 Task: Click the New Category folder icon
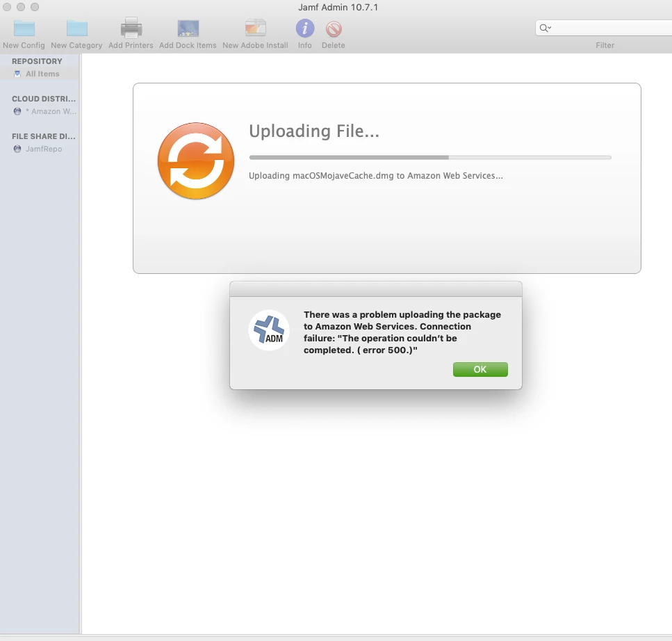click(76, 29)
